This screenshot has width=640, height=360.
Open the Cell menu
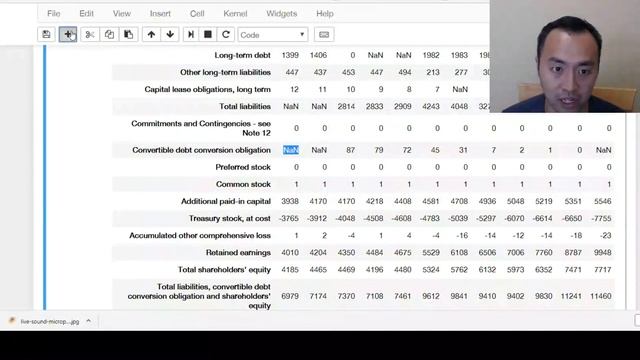tap(197, 13)
